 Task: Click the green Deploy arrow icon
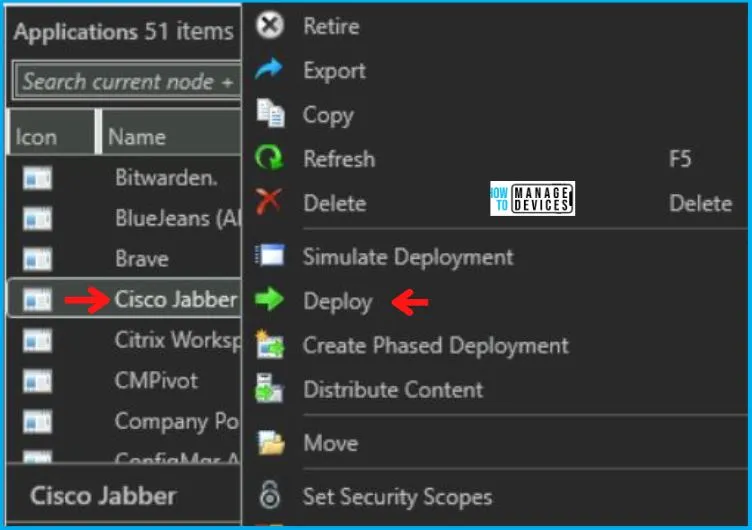(x=270, y=299)
